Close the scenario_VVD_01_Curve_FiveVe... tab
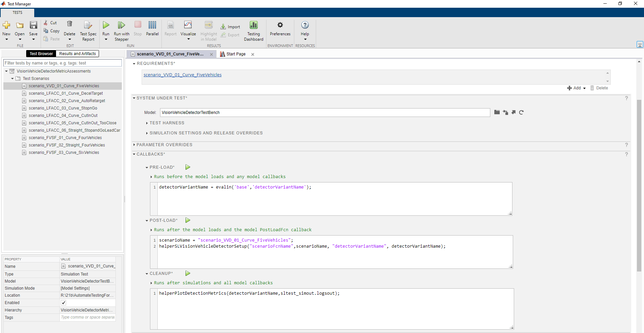 click(x=211, y=54)
